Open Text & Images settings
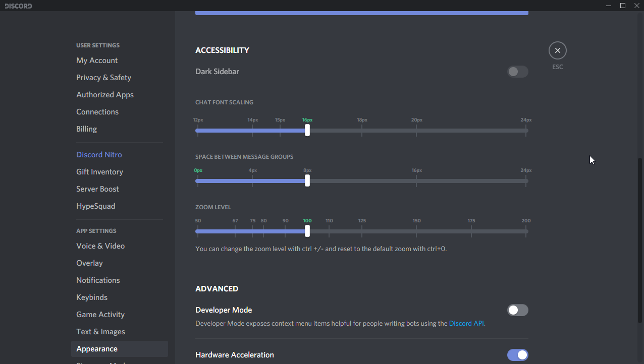Image resolution: width=644 pixels, height=364 pixels. click(x=100, y=332)
